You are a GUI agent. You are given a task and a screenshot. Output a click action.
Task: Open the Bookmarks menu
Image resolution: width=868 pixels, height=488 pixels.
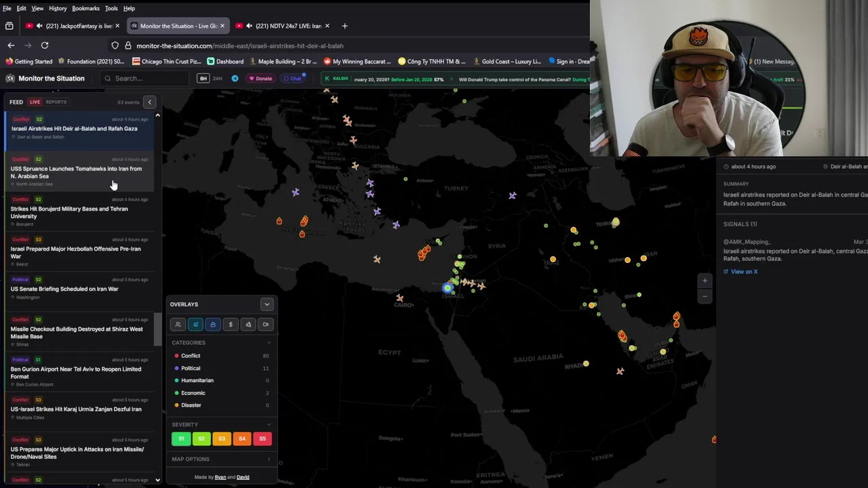(x=85, y=8)
